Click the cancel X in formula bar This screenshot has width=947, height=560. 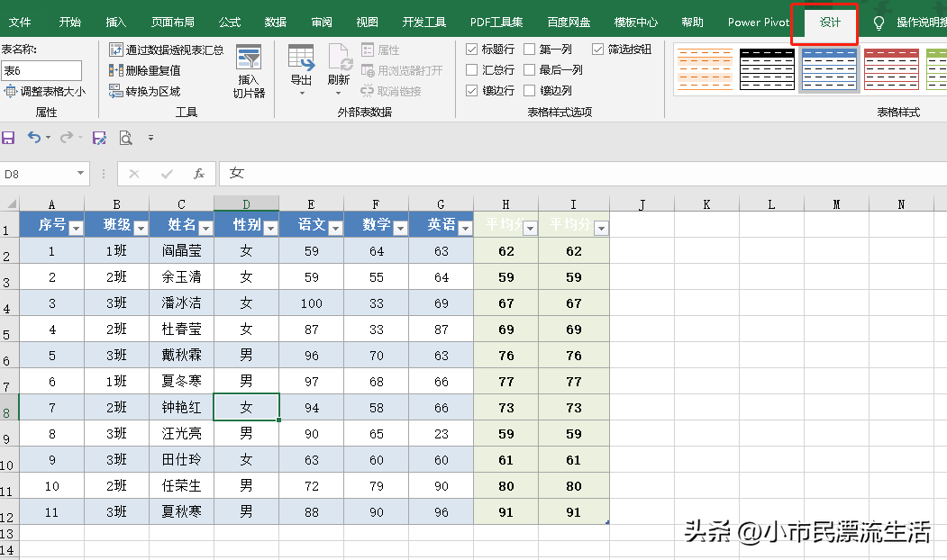[x=134, y=174]
